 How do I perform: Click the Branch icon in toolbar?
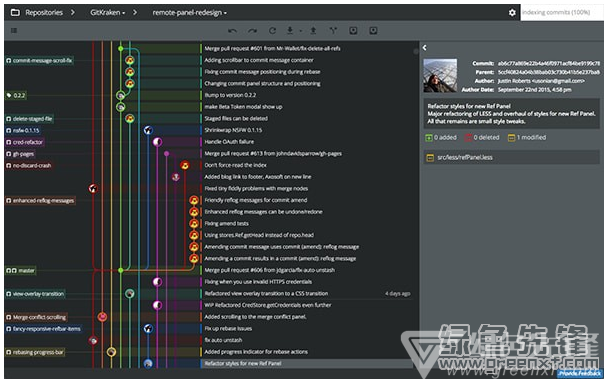point(333,30)
